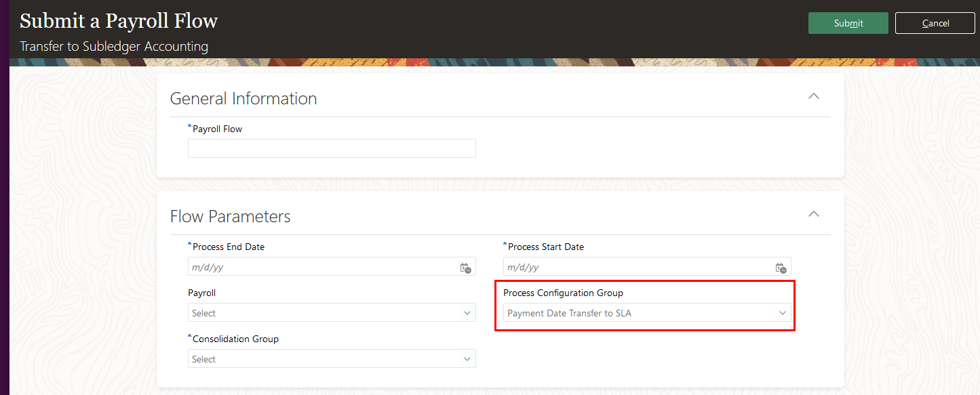Select the Payment Date Transfer to SLA field
Viewport: 980px width, 395px height.
[x=638, y=313]
